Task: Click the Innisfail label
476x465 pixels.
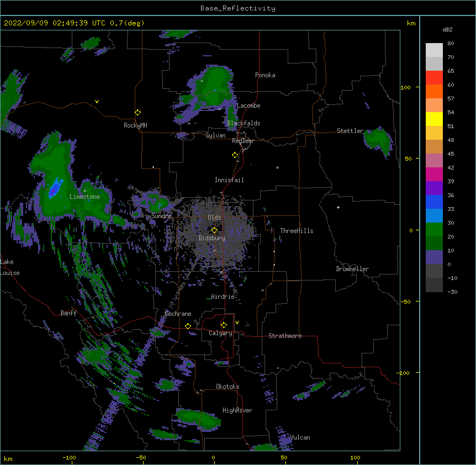Action: 229,180
